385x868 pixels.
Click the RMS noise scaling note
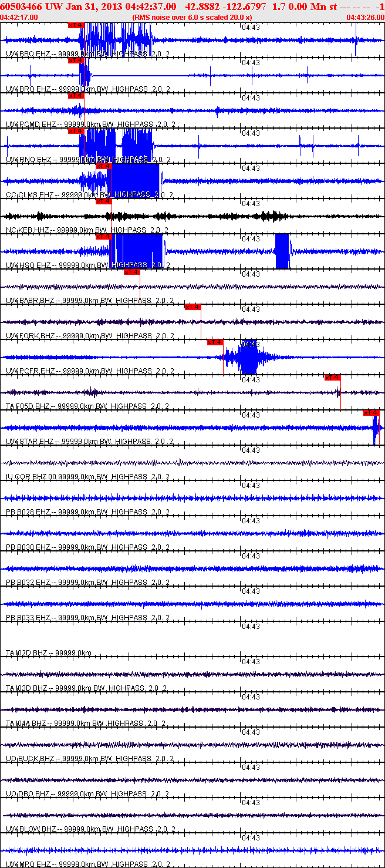tap(192, 17)
